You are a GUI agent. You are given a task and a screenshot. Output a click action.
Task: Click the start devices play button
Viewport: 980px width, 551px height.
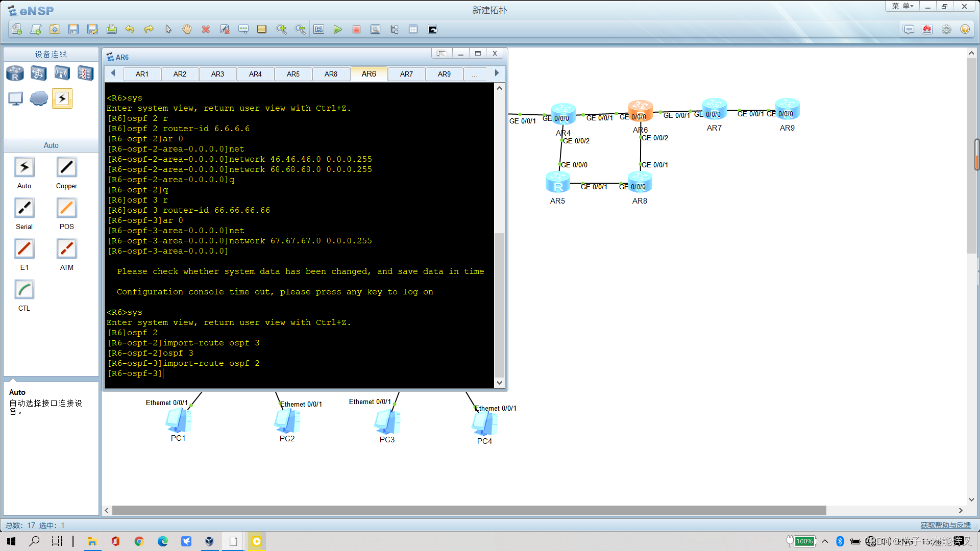[x=337, y=30]
